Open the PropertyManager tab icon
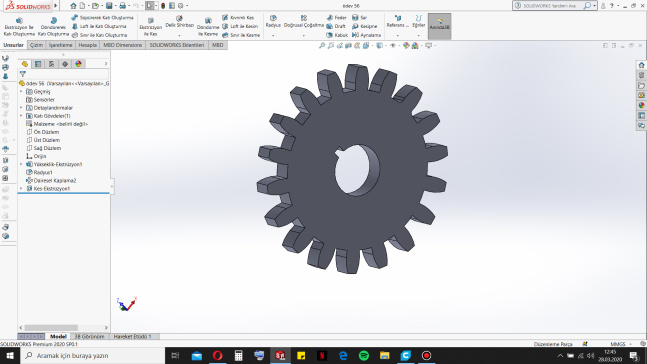 tap(38, 64)
